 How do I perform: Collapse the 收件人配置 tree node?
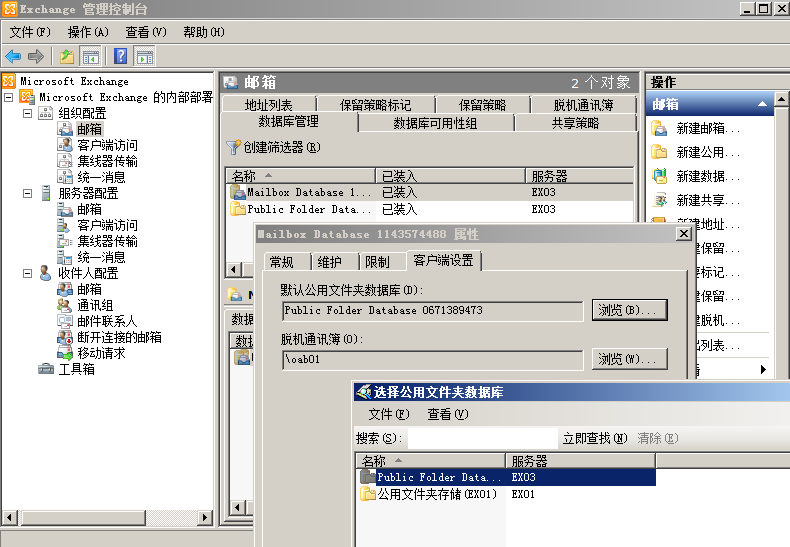tap(28, 274)
